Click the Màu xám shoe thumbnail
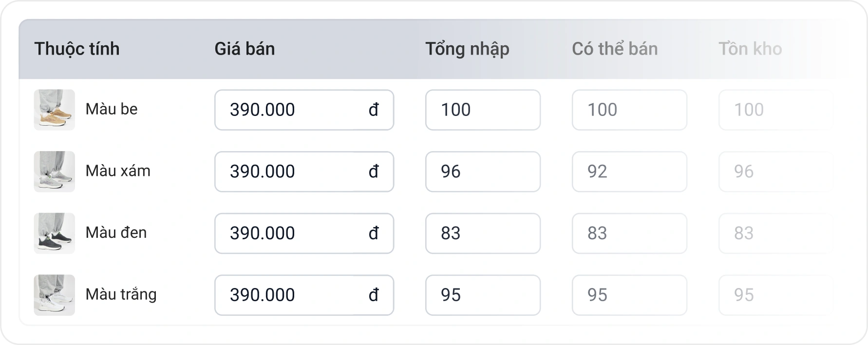Viewport: 868px width, 345px height. (54, 172)
